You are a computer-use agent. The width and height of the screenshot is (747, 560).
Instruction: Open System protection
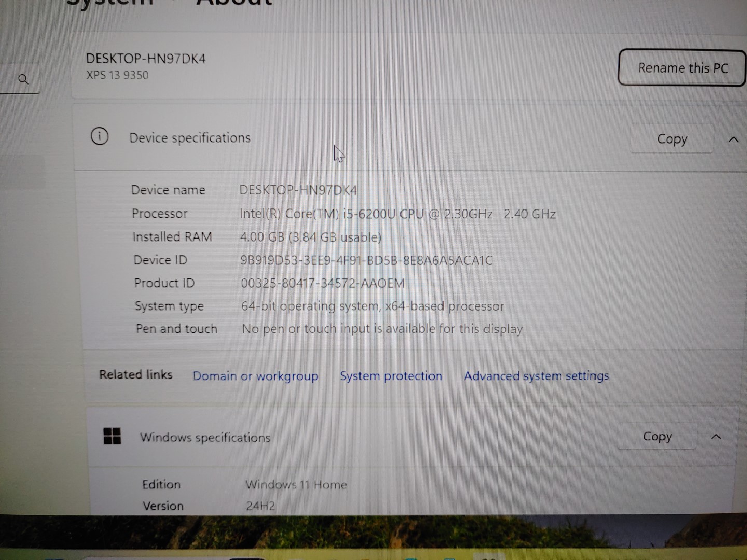(391, 376)
